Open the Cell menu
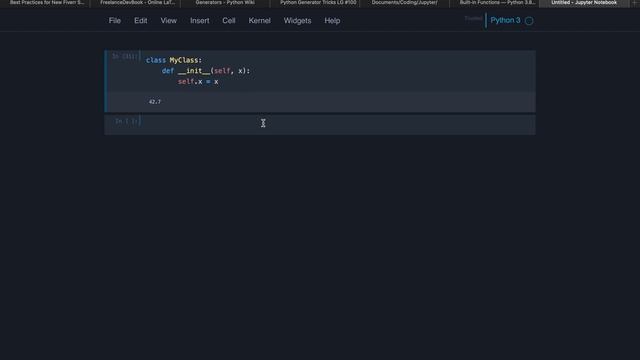The width and height of the screenshot is (640, 360). coord(229,20)
